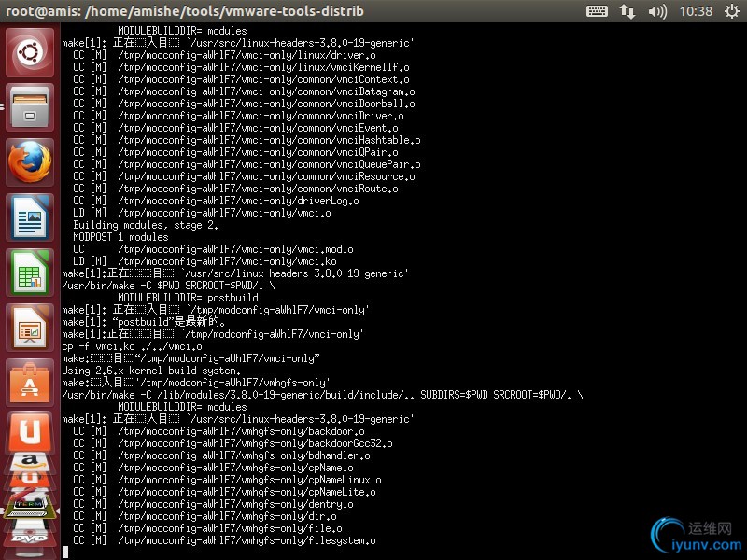Click line ending vmci-only/vmci.mod.o
The image size is (747, 560).
[x=213, y=249]
